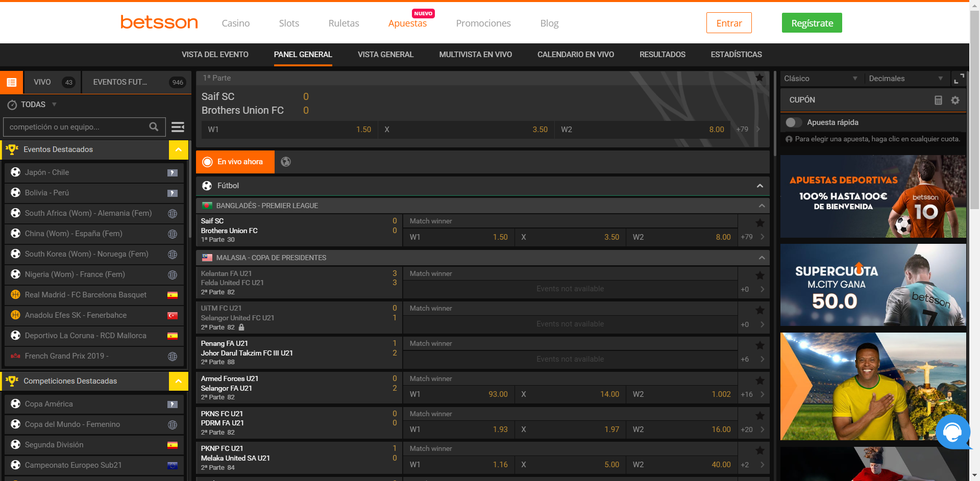Viewport: 980px width, 481px height.
Task: Switch to Vista General tab
Action: 385,55
